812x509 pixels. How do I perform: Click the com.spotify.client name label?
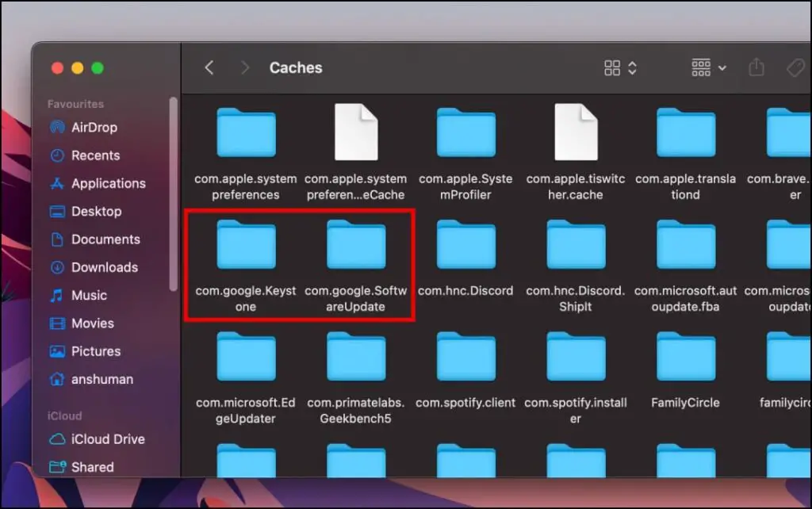[465, 403]
